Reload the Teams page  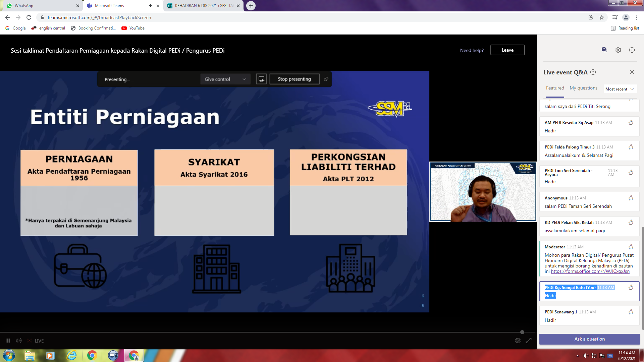(x=29, y=17)
